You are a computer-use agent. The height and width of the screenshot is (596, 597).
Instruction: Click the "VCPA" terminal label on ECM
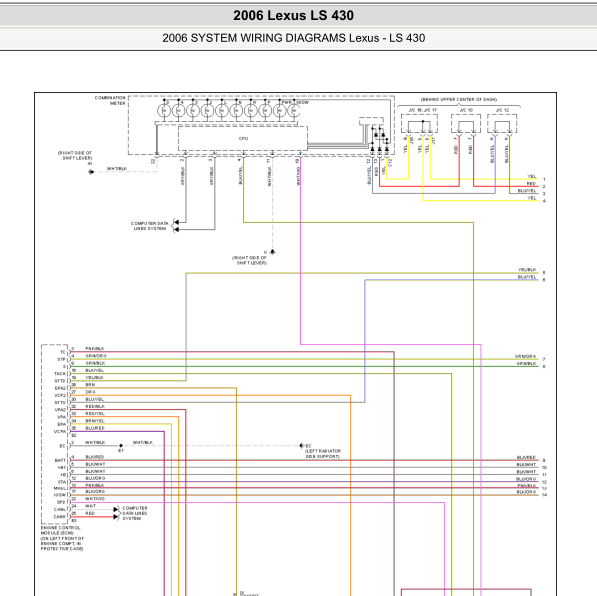60,431
